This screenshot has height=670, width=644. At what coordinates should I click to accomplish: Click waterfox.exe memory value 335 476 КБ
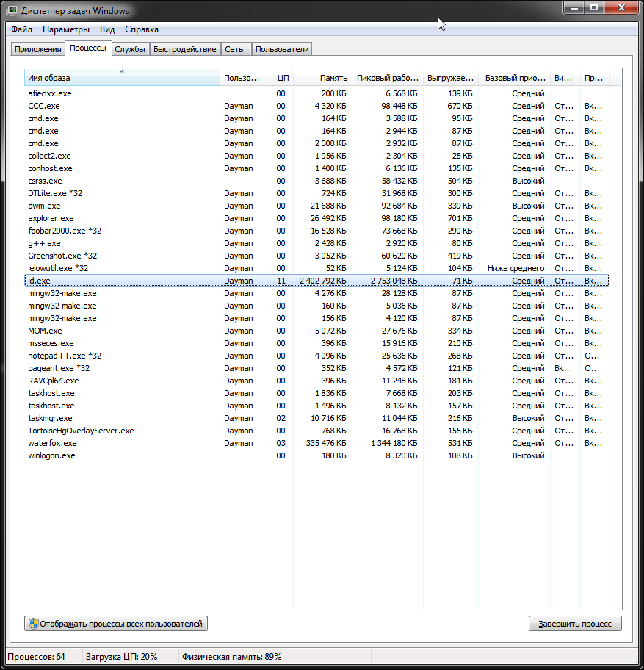click(326, 443)
